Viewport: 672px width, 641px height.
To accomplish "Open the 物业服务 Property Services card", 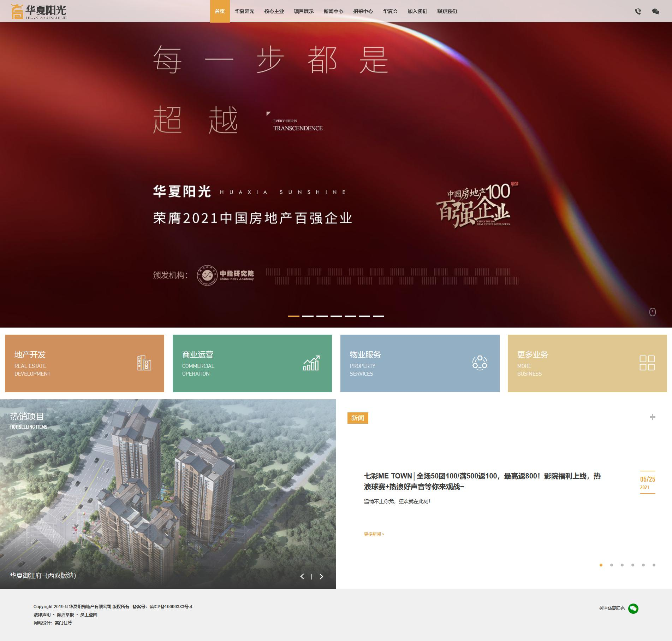I will click(x=420, y=363).
